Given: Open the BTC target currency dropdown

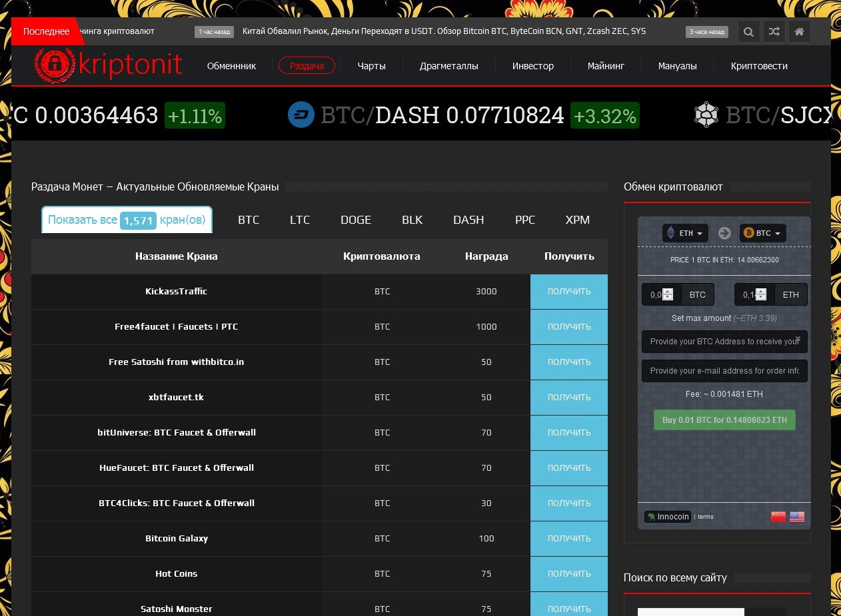Looking at the screenshot, I should pyautogui.click(x=763, y=233).
